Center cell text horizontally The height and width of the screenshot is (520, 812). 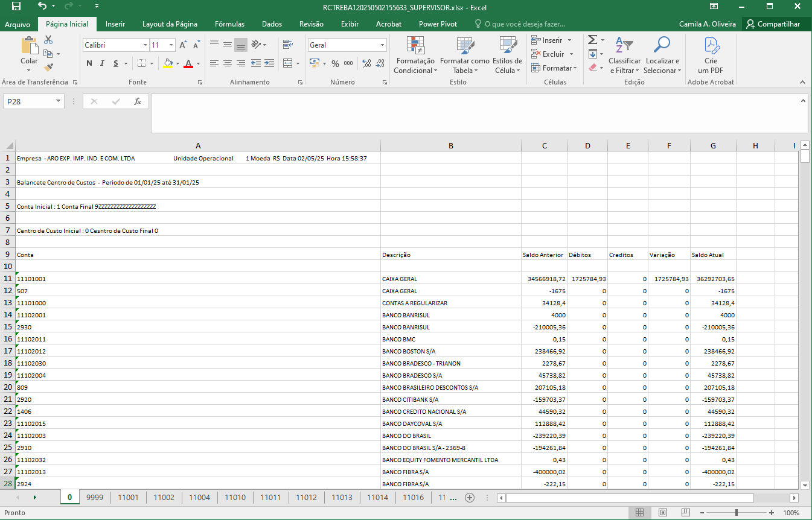pyautogui.click(x=228, y=63)
